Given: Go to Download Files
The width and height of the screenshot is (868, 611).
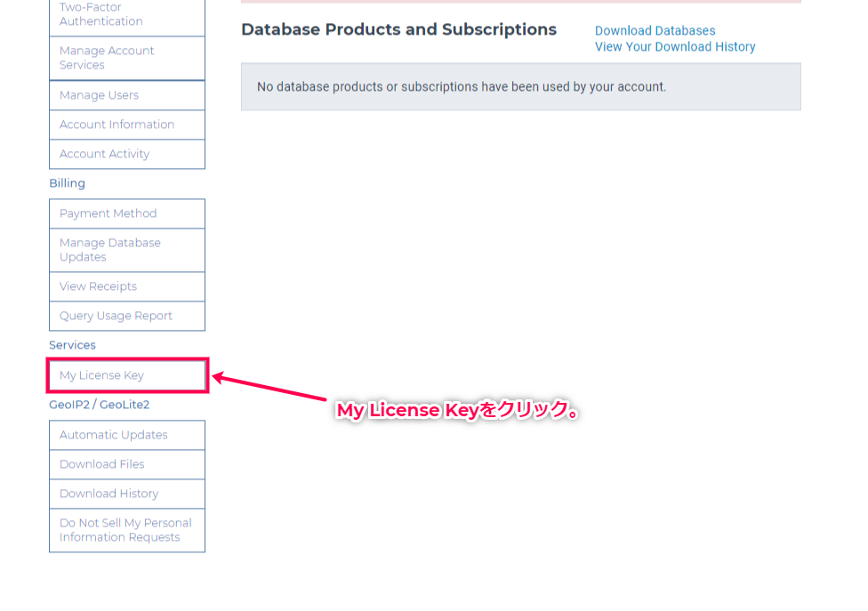Looking at the screenshot, I should pyautogui.click(x=127, y=464).
